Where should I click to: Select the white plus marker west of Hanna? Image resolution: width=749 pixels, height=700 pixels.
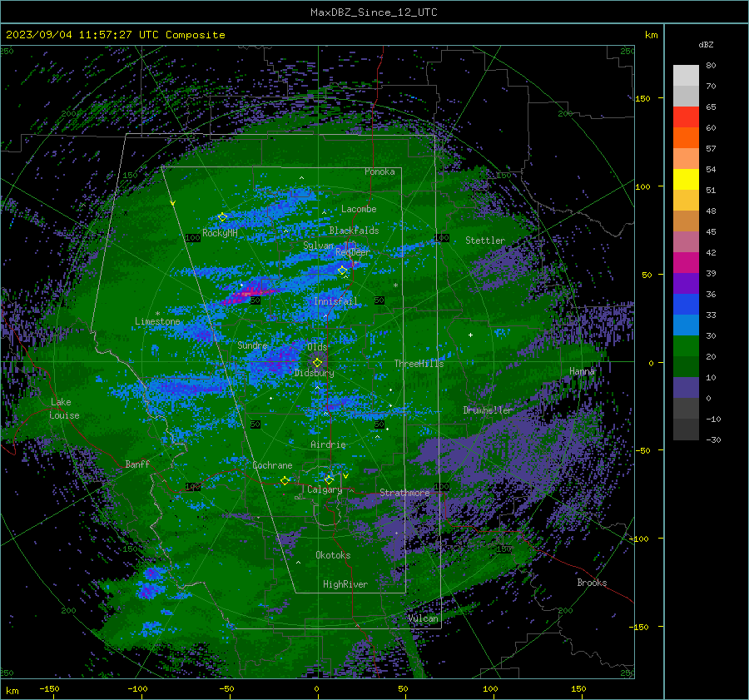tap(470, 335)
